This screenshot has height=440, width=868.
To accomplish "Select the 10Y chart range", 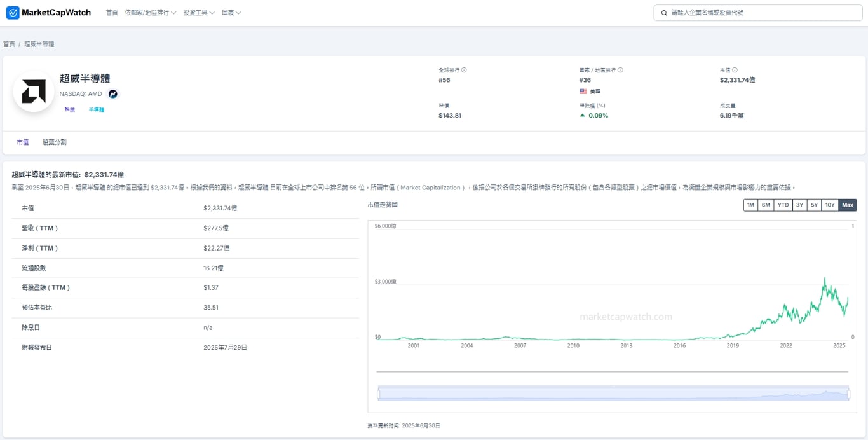I will [x=830, y=205].
